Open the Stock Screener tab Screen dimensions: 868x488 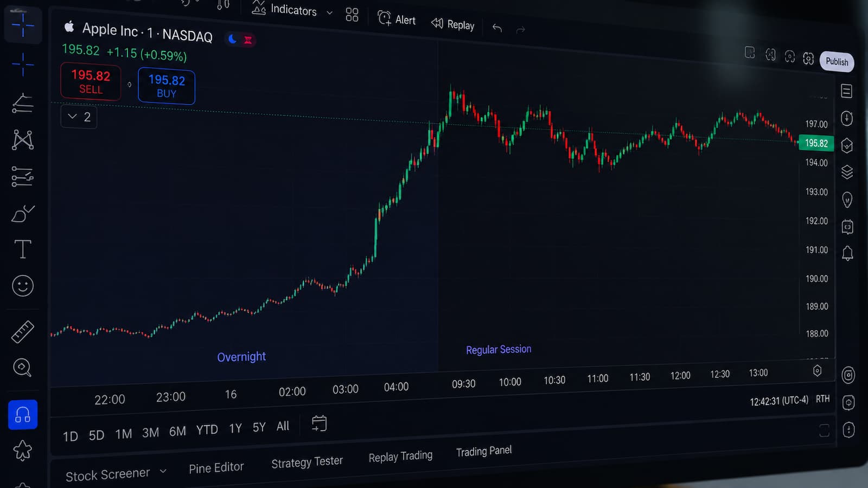pos(107,474)
